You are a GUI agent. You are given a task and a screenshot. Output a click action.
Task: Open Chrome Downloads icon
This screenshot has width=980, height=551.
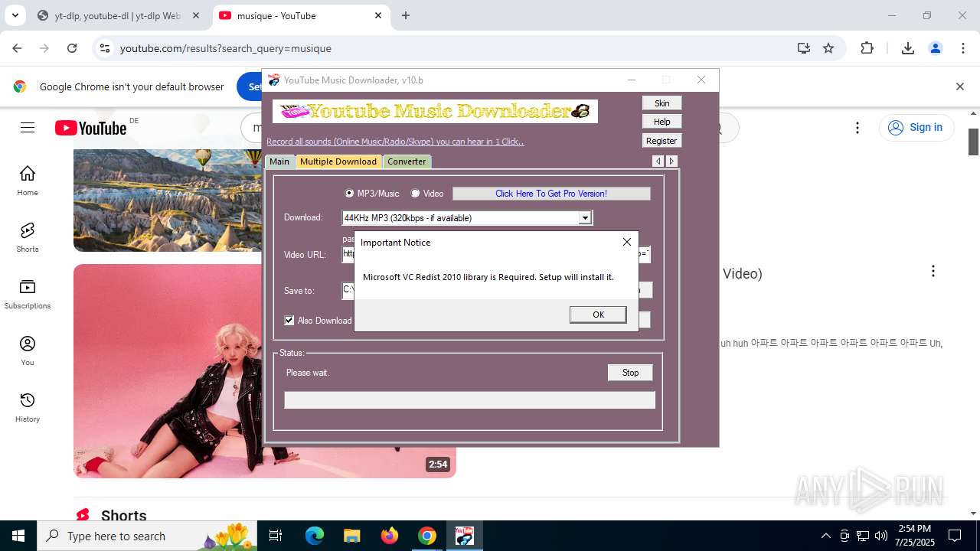click(x=908, y=48)
